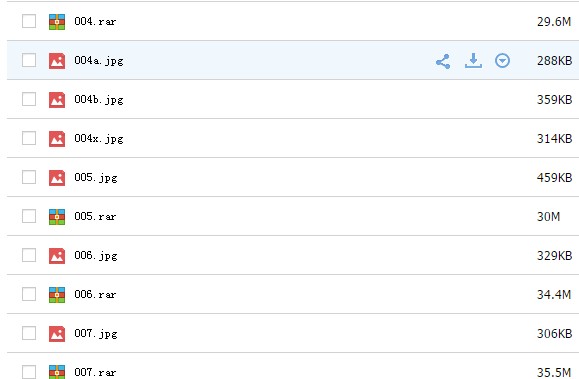Click the archive icon of 004.rar
This screenshot has width=579, height=379.
(57, 22)
